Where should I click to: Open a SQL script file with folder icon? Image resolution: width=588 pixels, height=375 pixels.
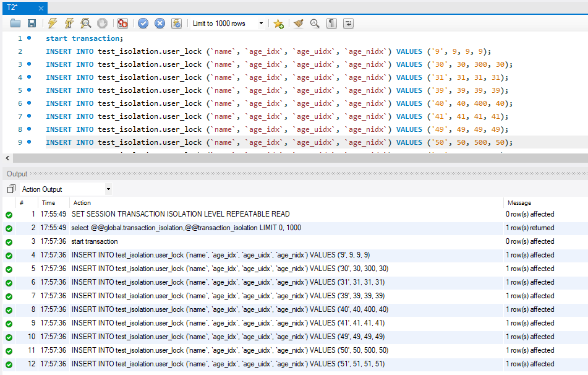(x=15, y=24)
